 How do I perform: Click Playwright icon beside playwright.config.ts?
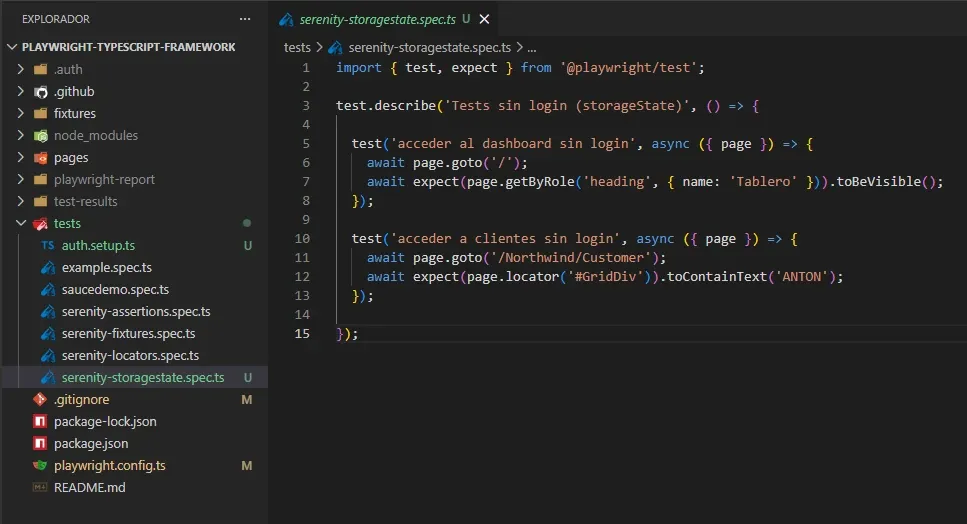[40, 465]
